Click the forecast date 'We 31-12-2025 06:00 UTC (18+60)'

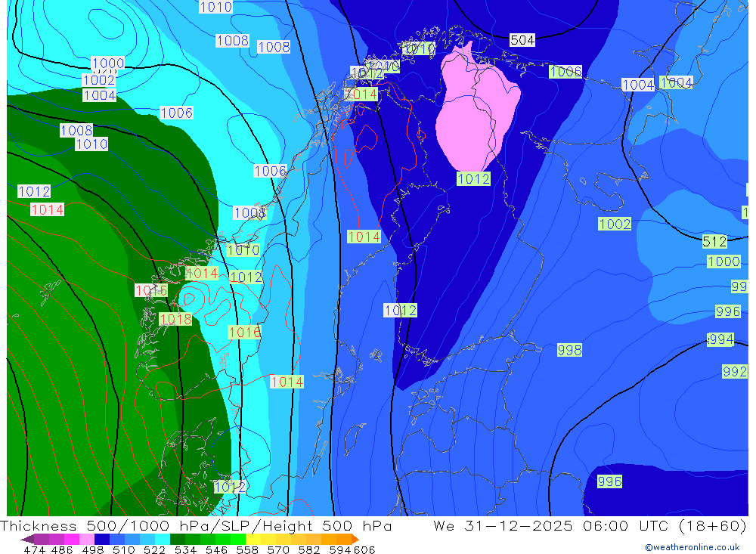[590, 525]
